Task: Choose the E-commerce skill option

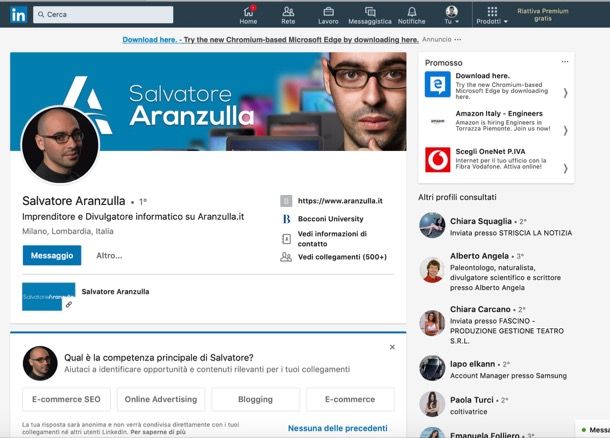Action: pyautogui.click(x=350, y=399)
